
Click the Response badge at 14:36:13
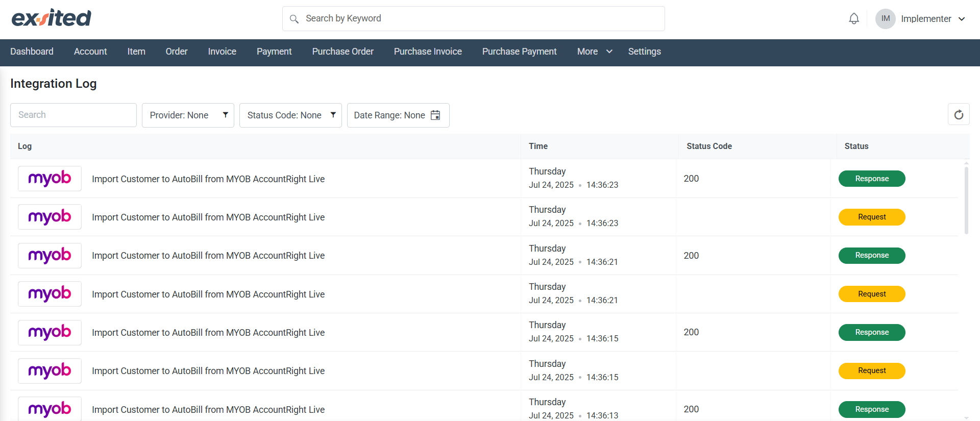pos(872,409)
